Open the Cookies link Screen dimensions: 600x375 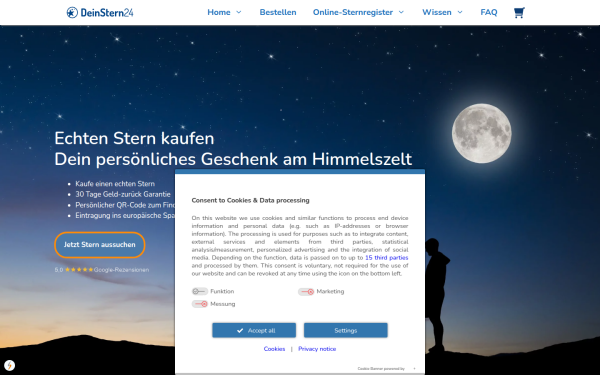click(274, 349)
